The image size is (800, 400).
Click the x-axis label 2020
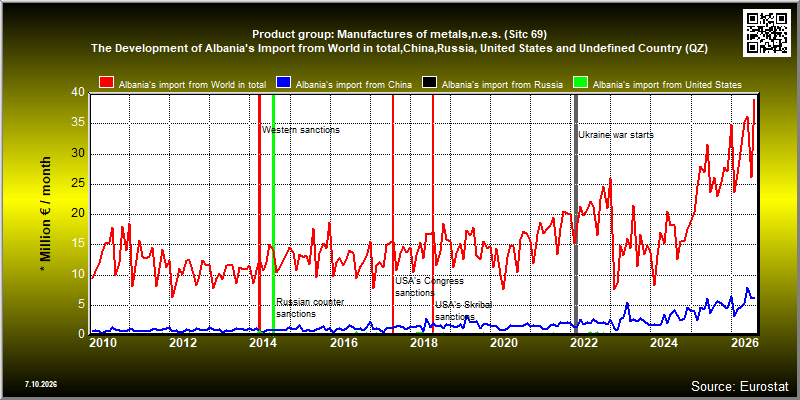[504, 342]
